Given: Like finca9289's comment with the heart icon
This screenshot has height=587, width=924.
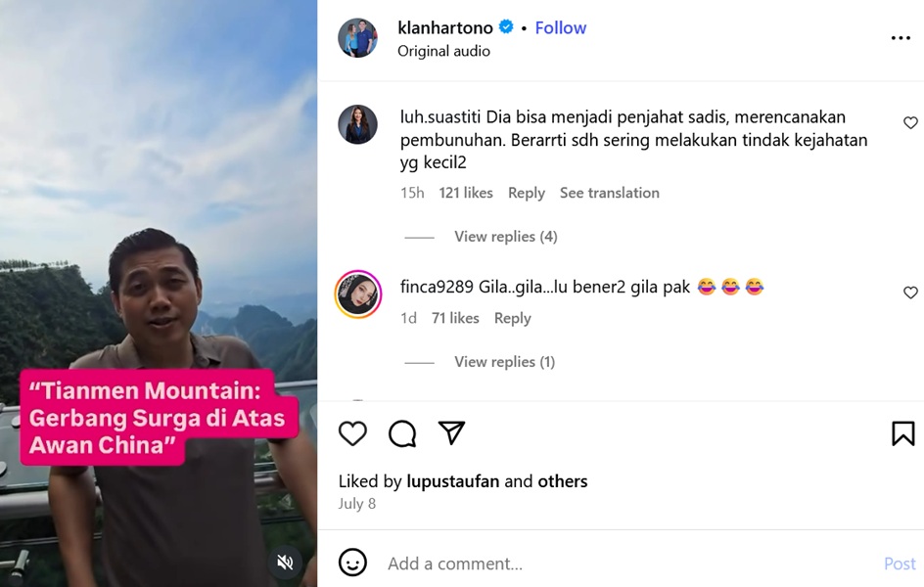Looking at the screenshot, I should click(x=910, y=293).
